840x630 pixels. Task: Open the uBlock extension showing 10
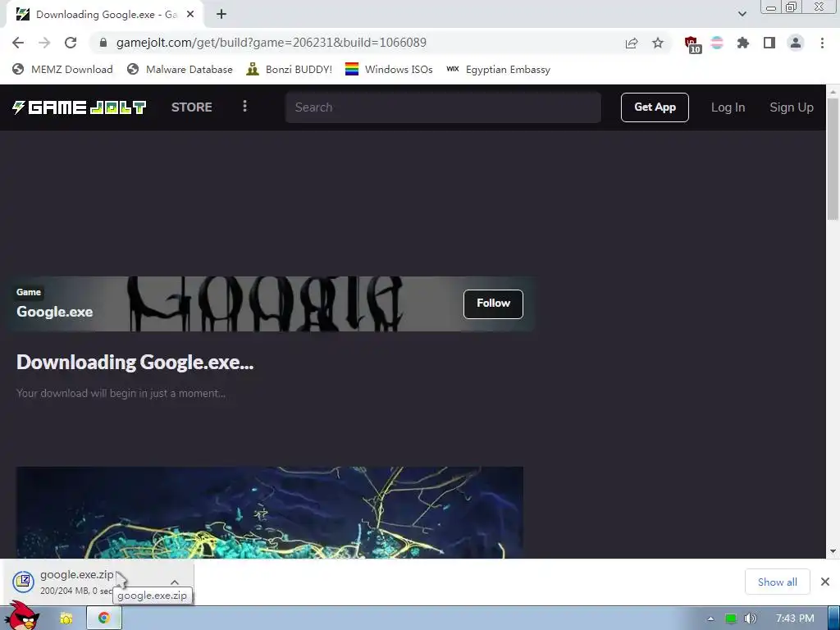pos(692,44)
